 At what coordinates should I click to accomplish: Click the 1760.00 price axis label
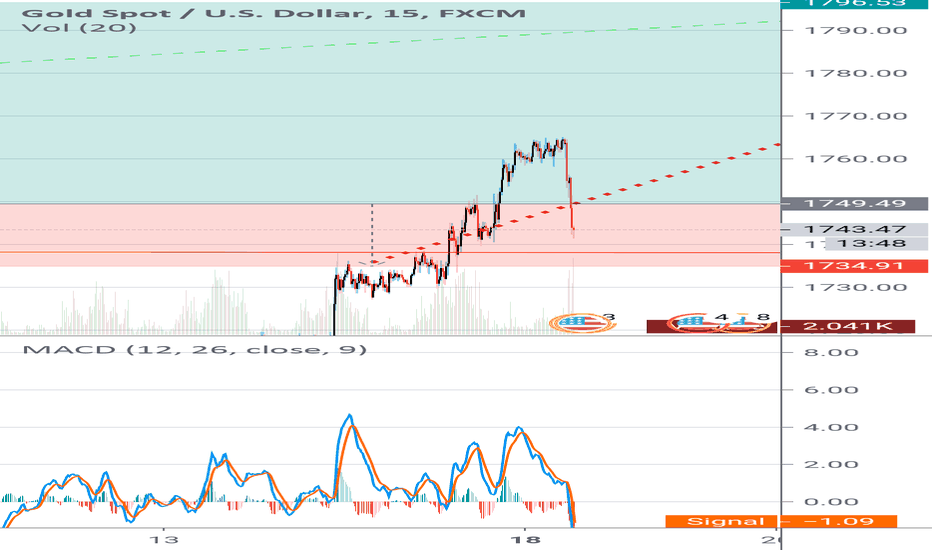point(856,159)
